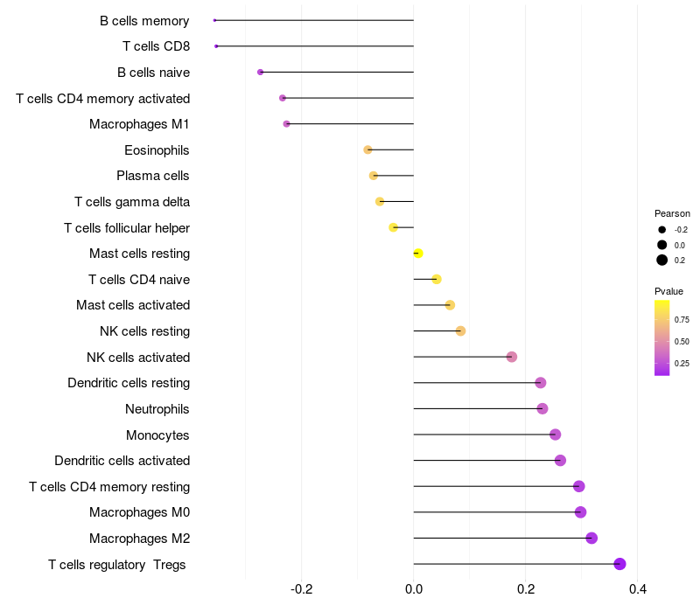This screenshot has height=612, width=700.
Task: Click the Pearson -0.2 size legend dot
Action: click(662, 230)
